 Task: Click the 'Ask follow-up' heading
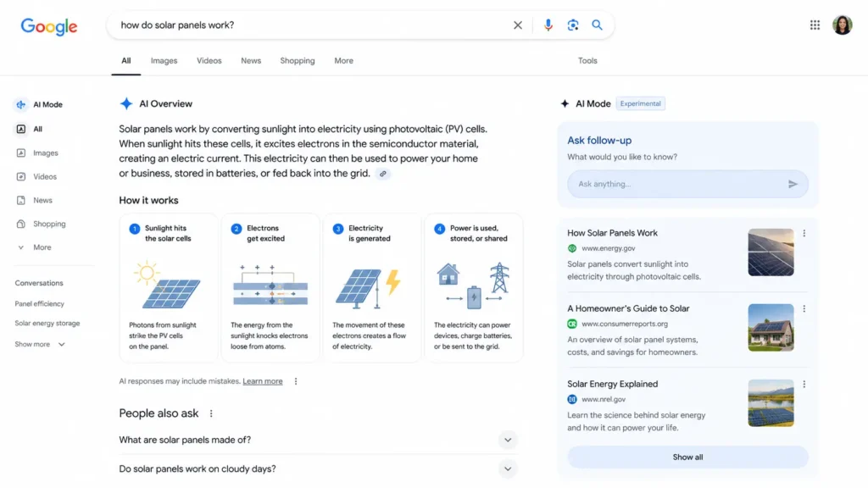pyautogui.click(x=599, y=141)
